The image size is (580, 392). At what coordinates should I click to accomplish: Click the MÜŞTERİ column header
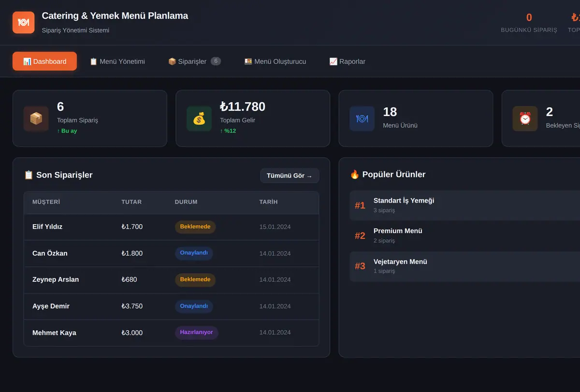tap(46, 202)
